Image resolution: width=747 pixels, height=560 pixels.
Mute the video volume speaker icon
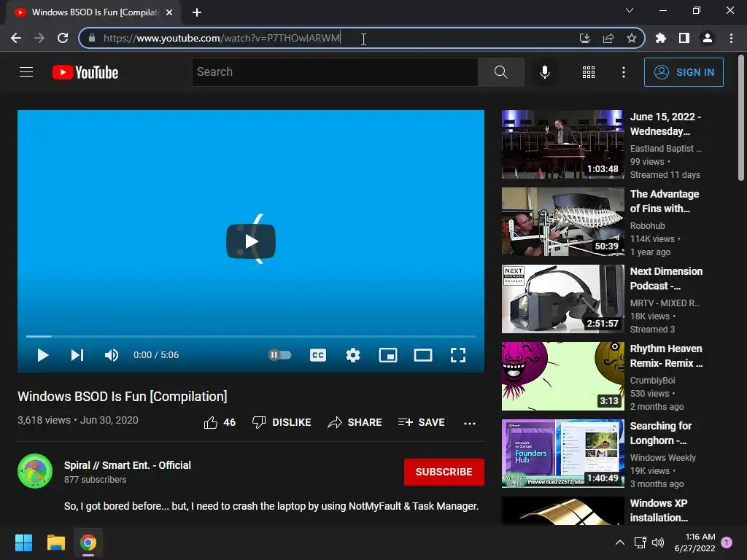(x=112, y=355)
